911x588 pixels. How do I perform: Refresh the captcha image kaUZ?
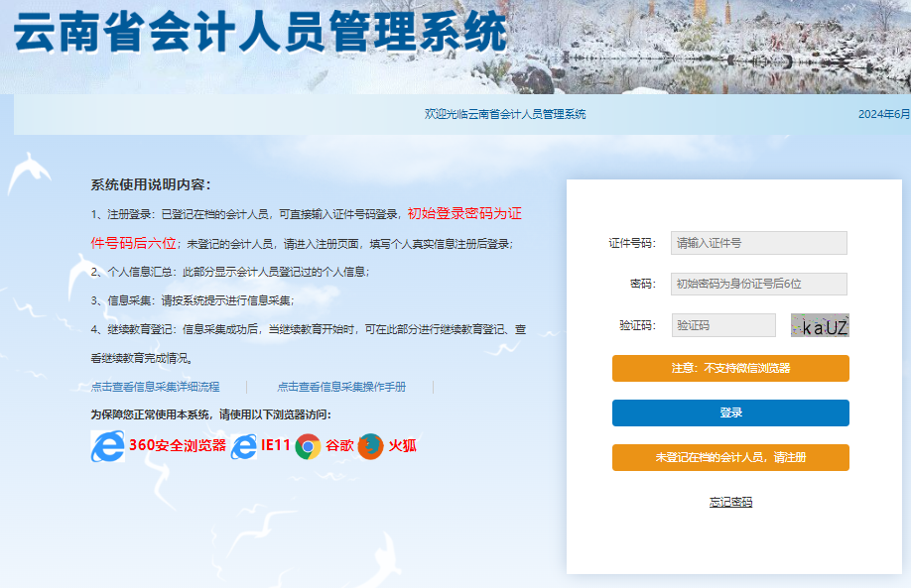(820, 325)
